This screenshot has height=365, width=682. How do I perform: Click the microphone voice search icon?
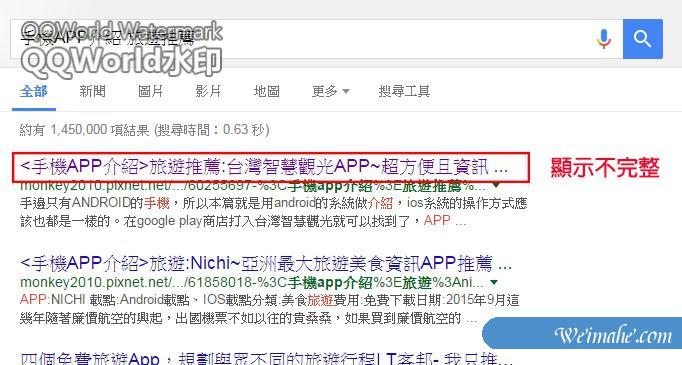click(x=604, y=39)
